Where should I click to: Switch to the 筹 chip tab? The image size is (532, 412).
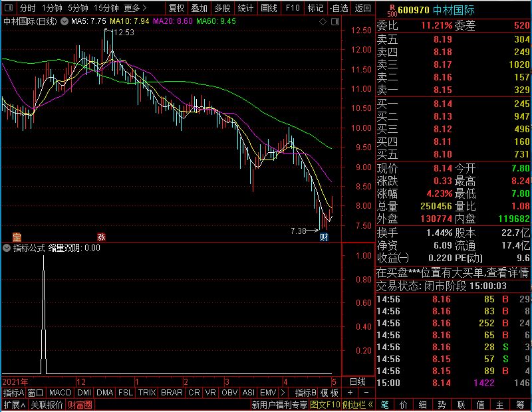tap(520, 405)
